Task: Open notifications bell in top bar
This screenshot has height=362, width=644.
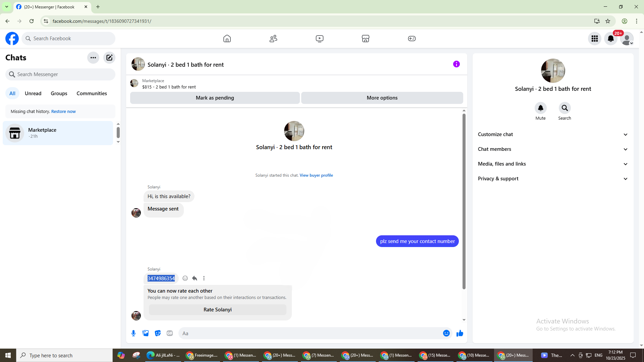Action: coord(611,39)
